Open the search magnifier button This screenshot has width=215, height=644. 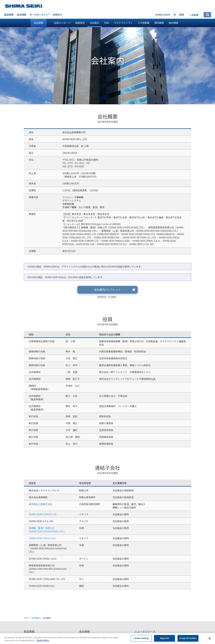[x=207, y=15]
